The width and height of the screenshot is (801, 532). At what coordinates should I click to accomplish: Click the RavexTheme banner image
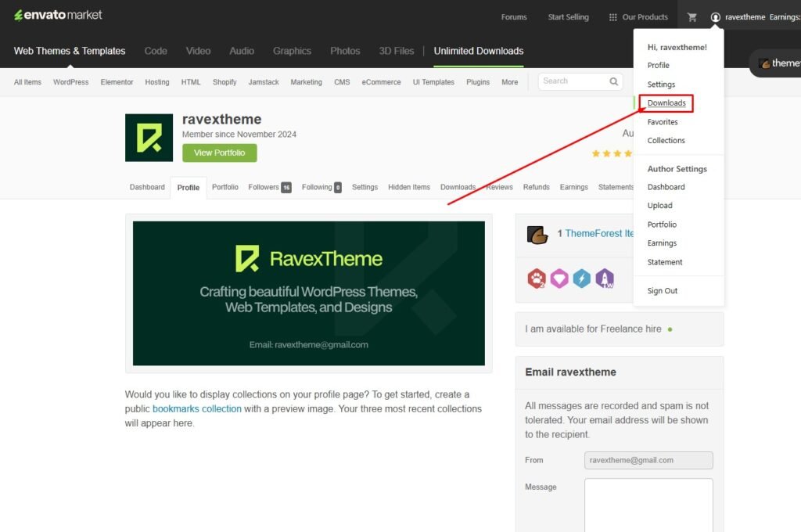308,293
